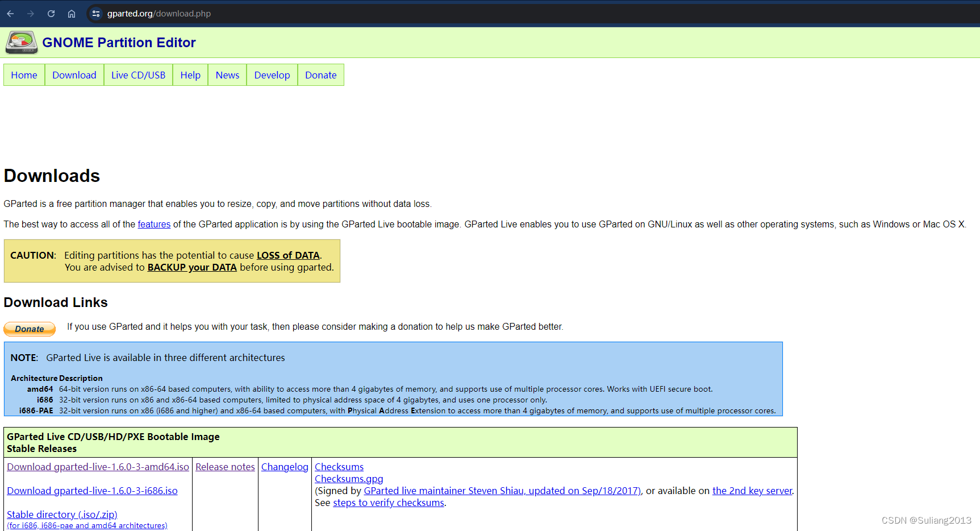Open the Help menu tab
The width and height of the screenshot is (980, 531).
pos(190,75)
